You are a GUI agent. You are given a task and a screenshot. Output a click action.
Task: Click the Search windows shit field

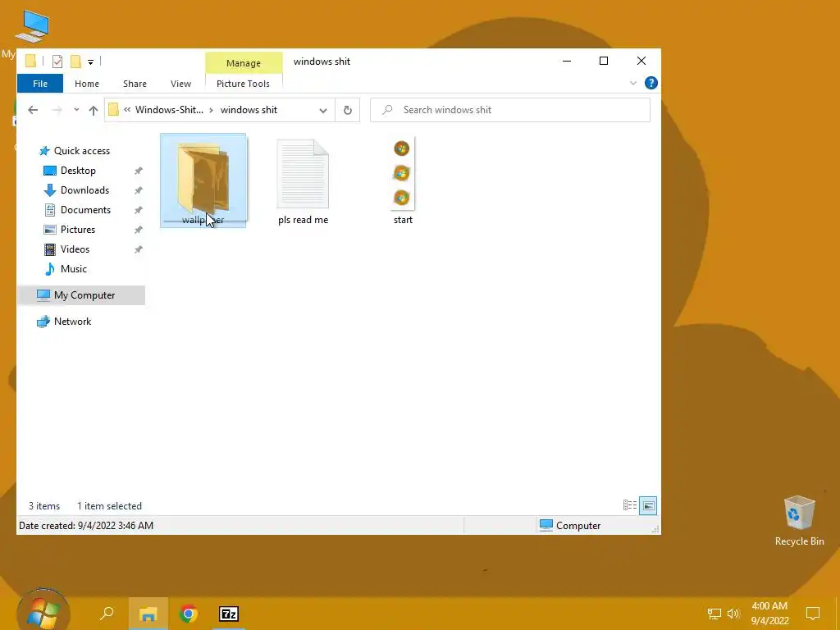[510, 110]
